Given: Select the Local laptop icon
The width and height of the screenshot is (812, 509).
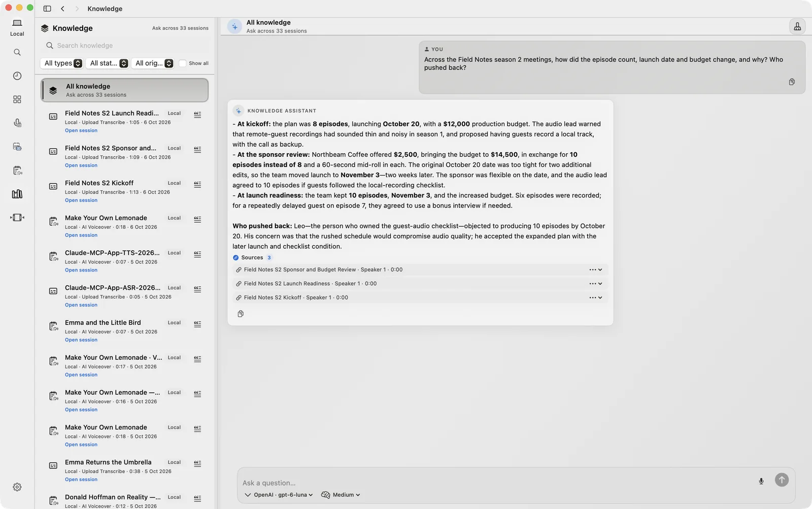Looking at the screenshot, I should click(17, 27).
